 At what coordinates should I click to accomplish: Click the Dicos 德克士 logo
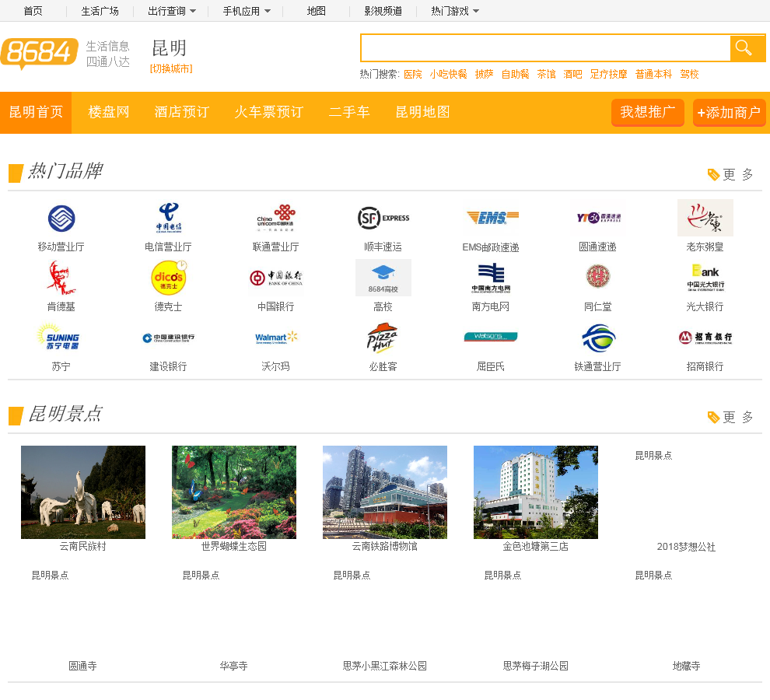tap(169, 278)
